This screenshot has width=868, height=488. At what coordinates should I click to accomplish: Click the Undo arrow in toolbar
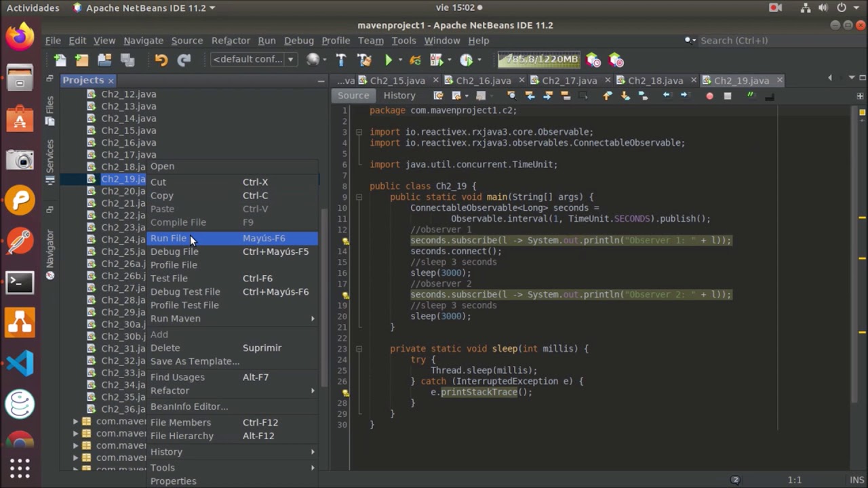[161, 60]
